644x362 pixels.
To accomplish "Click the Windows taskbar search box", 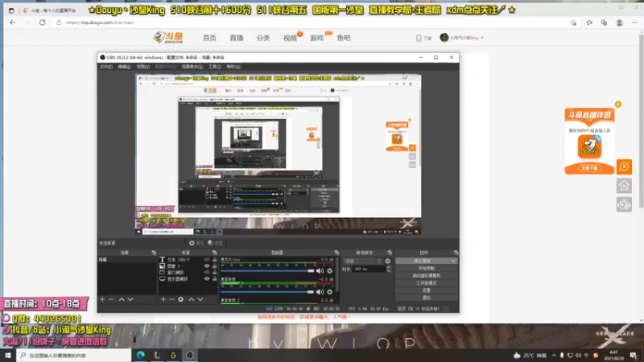I will (x=74, y=356).
